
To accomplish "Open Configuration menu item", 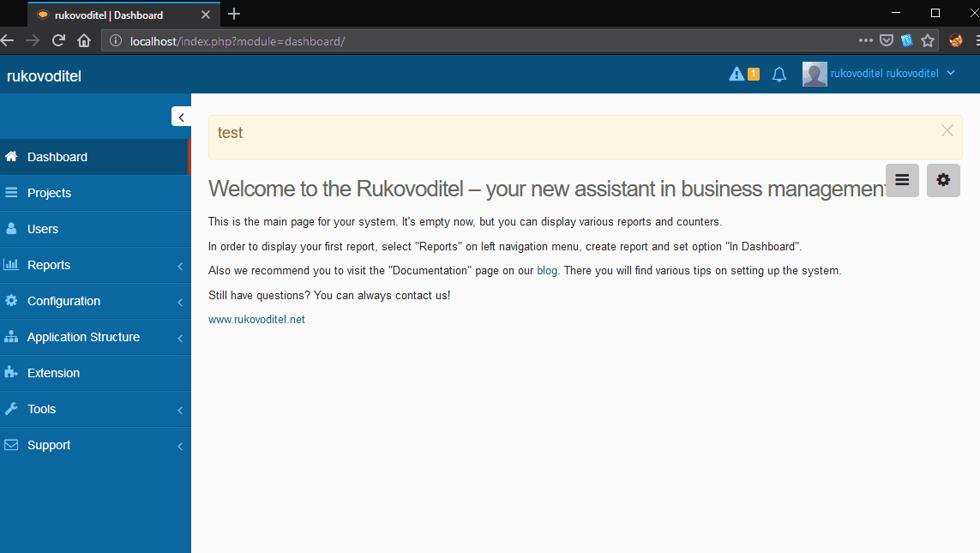I will 95,301.
